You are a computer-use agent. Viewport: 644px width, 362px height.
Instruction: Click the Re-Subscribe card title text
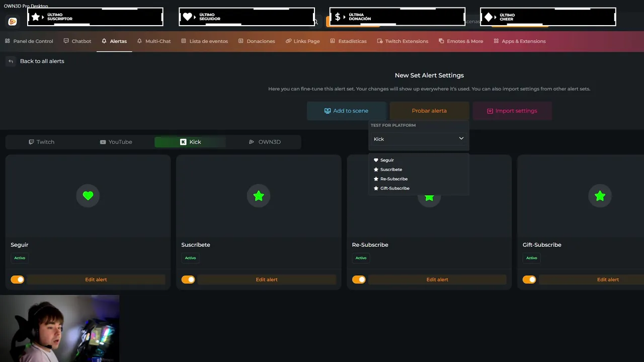click(x=370, y=245)
